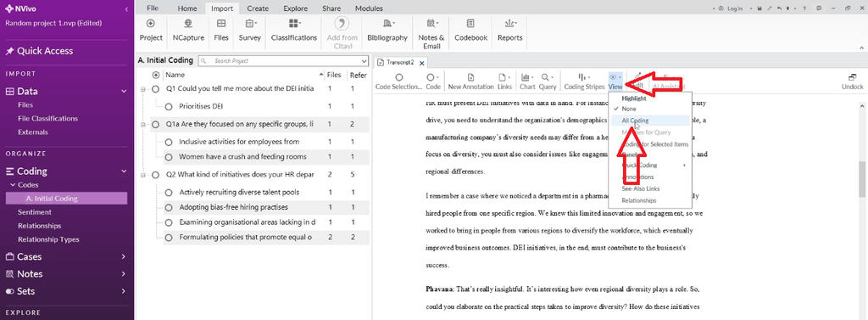Launch NCapture import

[x=188, y=23]
